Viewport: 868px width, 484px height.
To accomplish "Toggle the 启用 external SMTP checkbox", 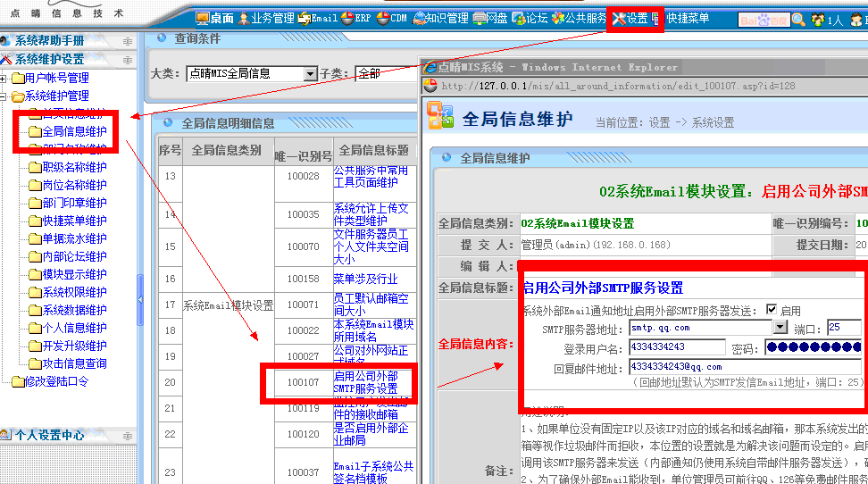I will click(772, 310).
